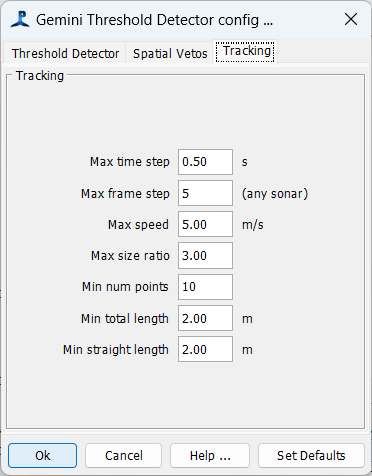The image size is (372, 476).
Task: Close the Gemini Threshold Detector dialog
Action: click(x=351, y=19)
